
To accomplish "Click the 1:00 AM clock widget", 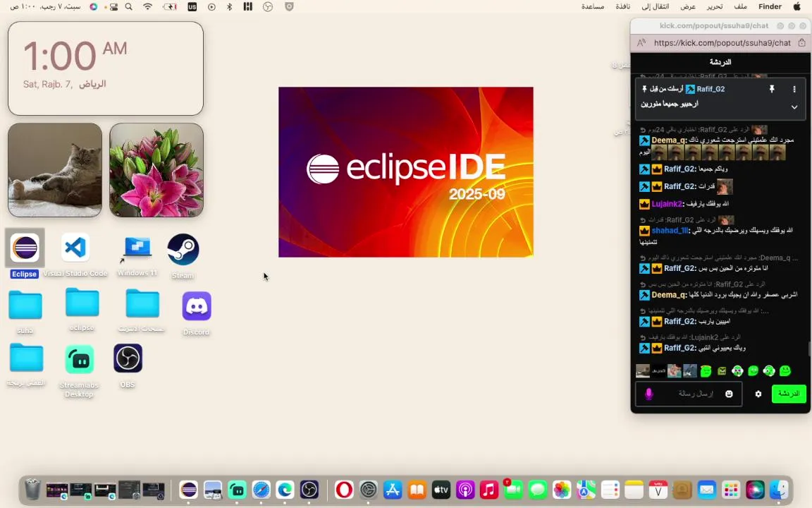I will [106, 68].
